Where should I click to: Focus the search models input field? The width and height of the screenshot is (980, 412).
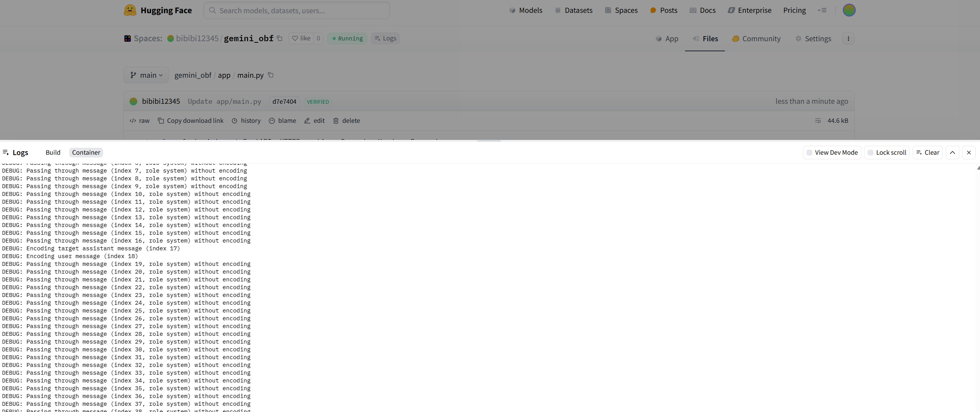point(296,10)
